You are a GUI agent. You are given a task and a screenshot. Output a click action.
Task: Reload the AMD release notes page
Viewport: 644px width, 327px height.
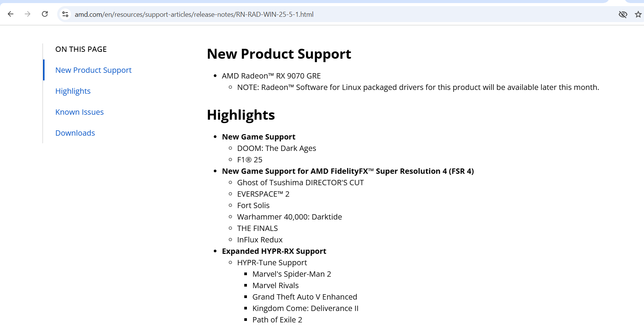[x=45, y=14]
